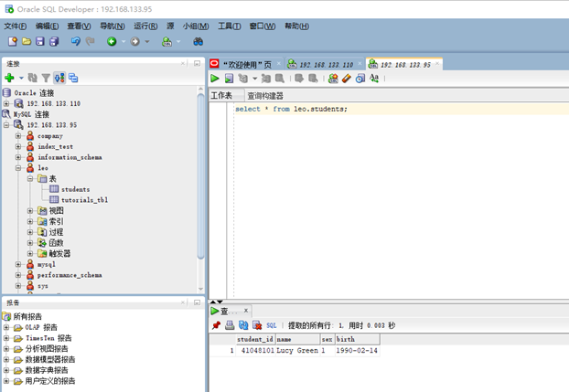Open dropdown arrow beside Back navigation icon
569x392 pixels.
tap(123, 42)
